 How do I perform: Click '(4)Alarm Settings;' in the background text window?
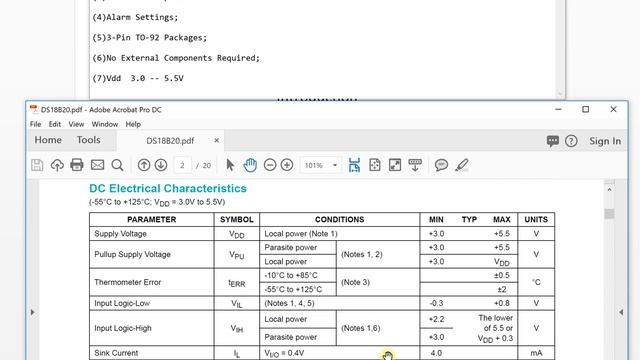(x=135, y=17)
